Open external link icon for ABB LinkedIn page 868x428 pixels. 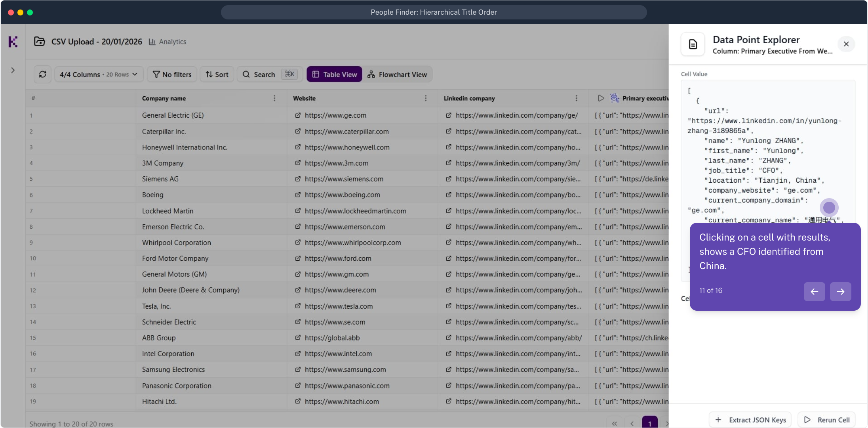449,338
